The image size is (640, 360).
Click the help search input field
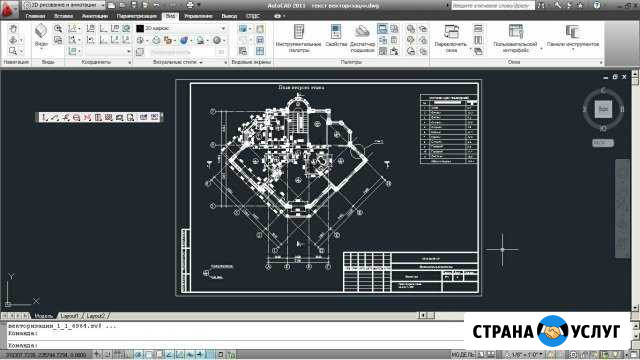(x=493, y=5)
